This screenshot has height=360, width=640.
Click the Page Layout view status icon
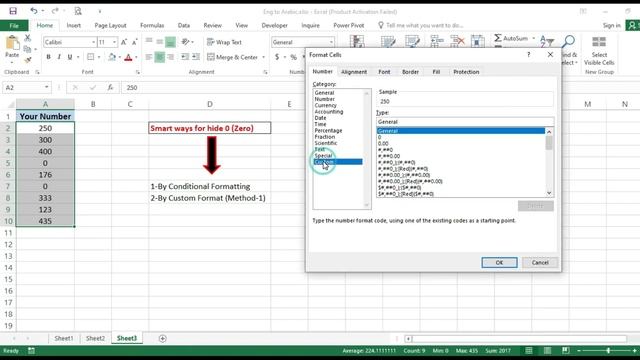tap(547, 351)
